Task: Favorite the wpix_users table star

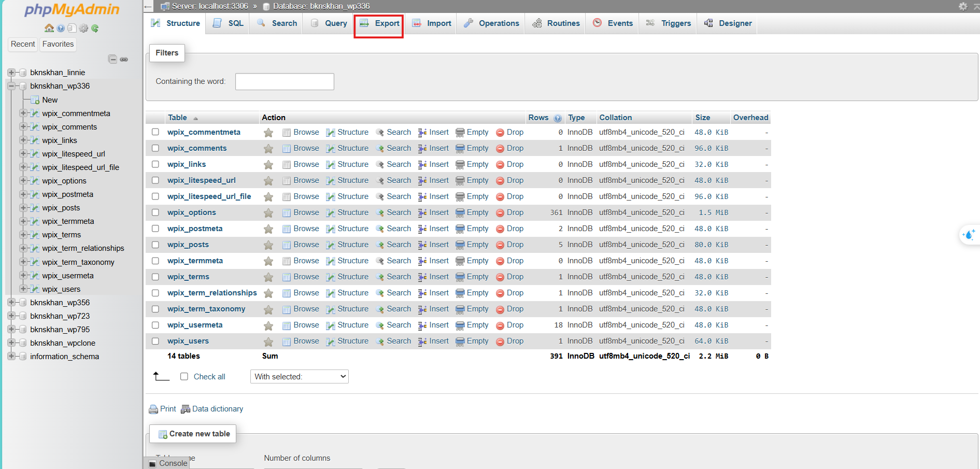Action: (x=268, y=342)
